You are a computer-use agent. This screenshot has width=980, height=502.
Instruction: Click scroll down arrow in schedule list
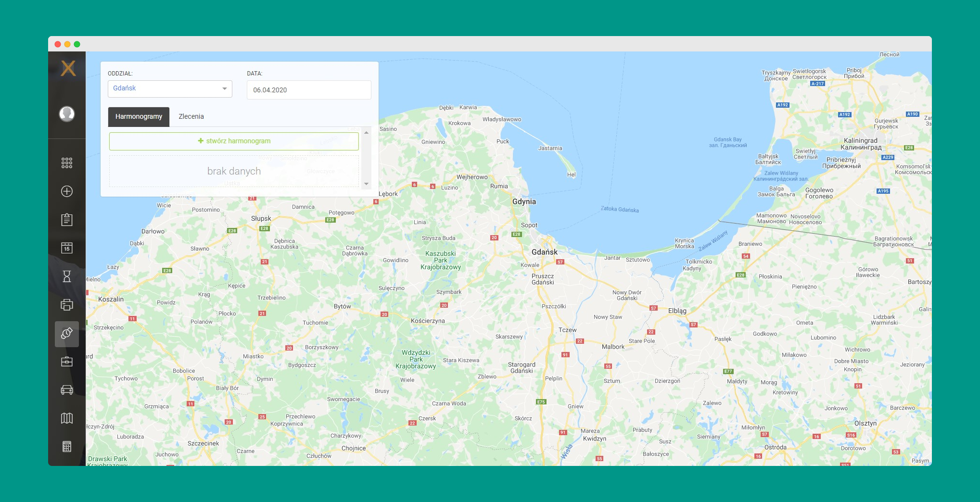coord(366,184)
